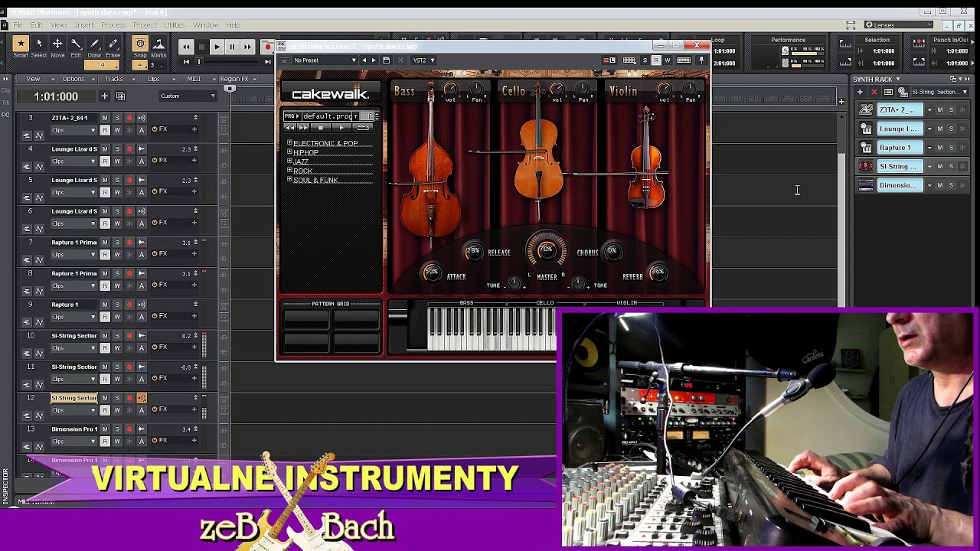Expand the ELECTRONIC & POP pattern folder
This screenshot has width=980, height=551.
click(289, 143)
